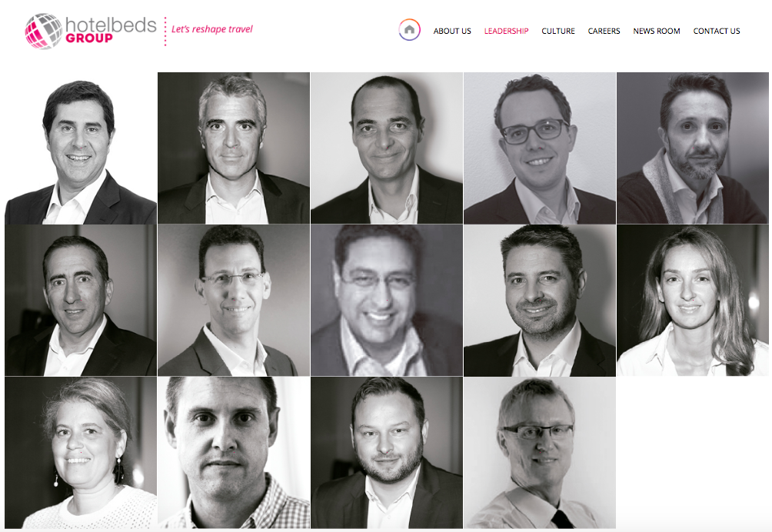Click portrait of man with glasses and tie
Image resolution: width=772 pixels, height=532 pixels.
[540, 453]
